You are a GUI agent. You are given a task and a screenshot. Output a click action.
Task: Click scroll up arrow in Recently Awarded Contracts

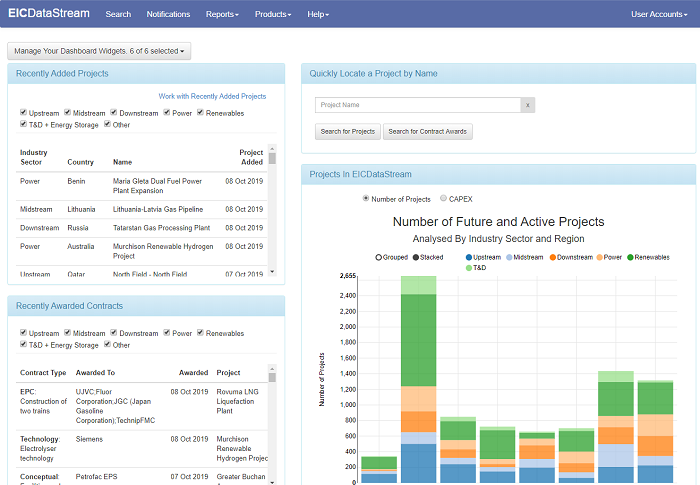pyautogui.click(x=272, y=368)
